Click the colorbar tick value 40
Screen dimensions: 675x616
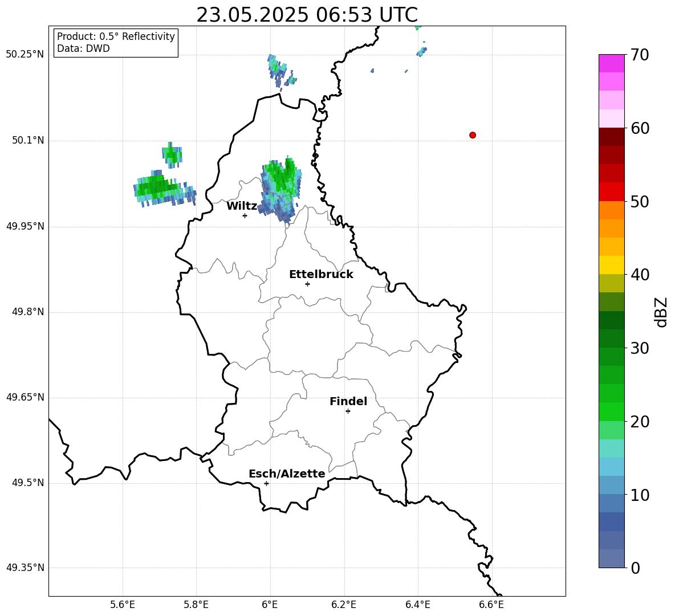point(640,275)
